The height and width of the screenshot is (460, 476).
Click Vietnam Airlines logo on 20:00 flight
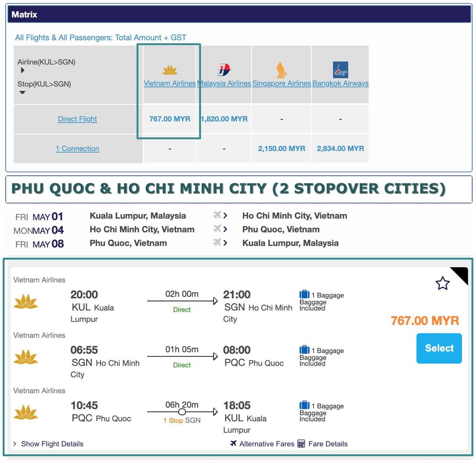(26, 302)
